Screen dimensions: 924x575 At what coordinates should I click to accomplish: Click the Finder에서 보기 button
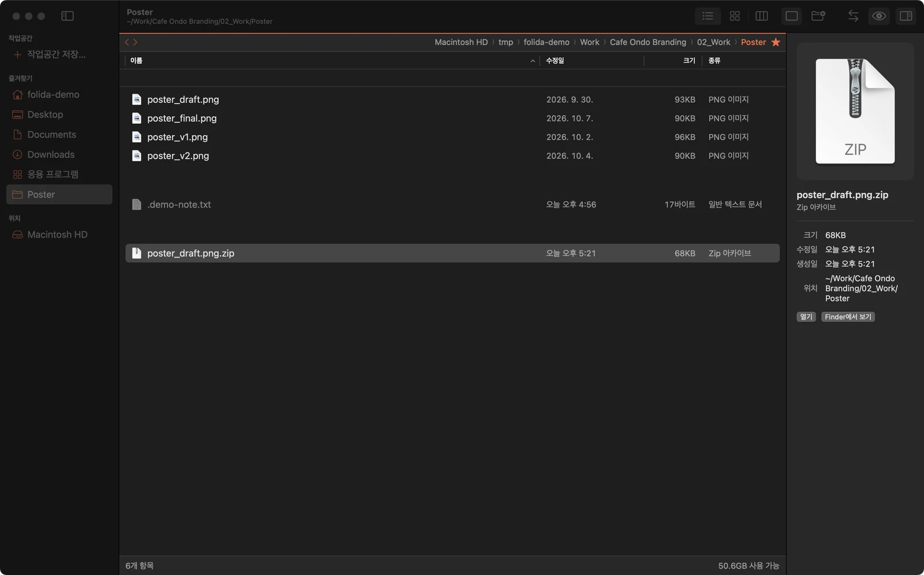(x=848, y=317)
